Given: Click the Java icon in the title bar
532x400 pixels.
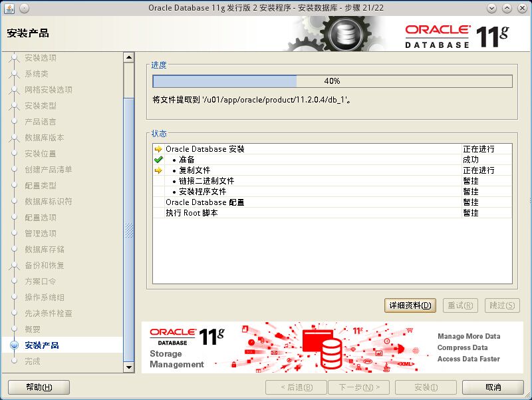Looking at the screenshot, I should click(x=9, y=8).
